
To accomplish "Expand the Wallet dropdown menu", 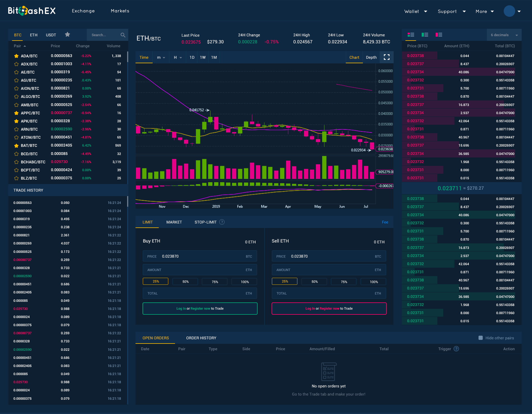I will point(416,11).
